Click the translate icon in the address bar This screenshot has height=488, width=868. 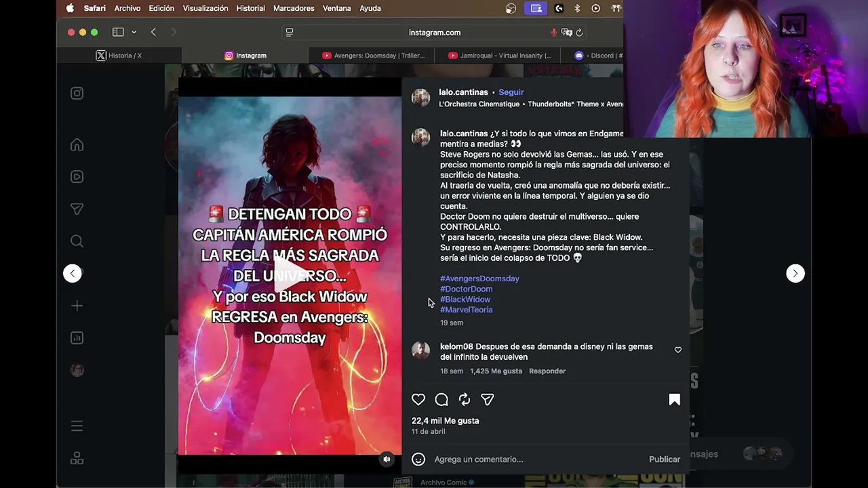pyautogui.click(x=567, y=32)
